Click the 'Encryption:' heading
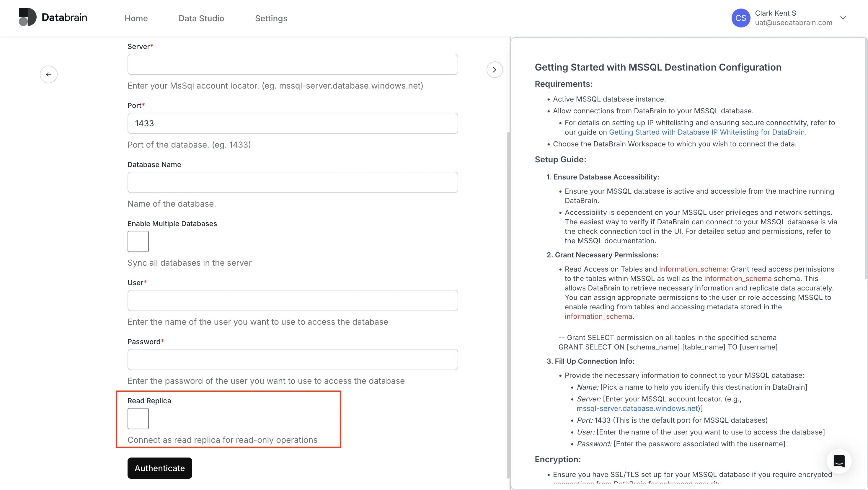 pyautogui.click(x=558, y=459)
